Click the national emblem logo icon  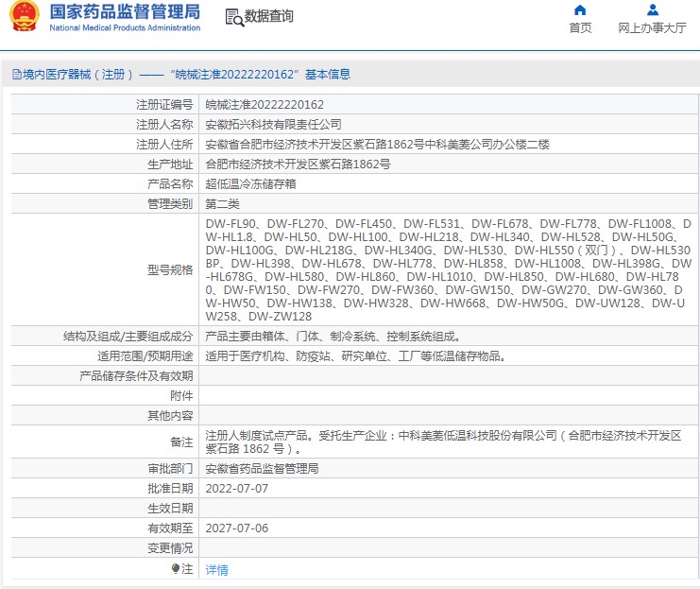coord(25,16)
